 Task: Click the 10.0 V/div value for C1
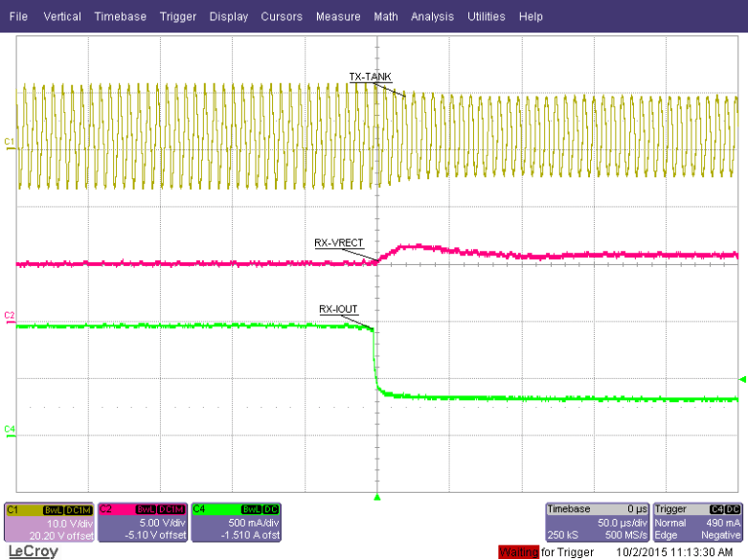(70, 524)
